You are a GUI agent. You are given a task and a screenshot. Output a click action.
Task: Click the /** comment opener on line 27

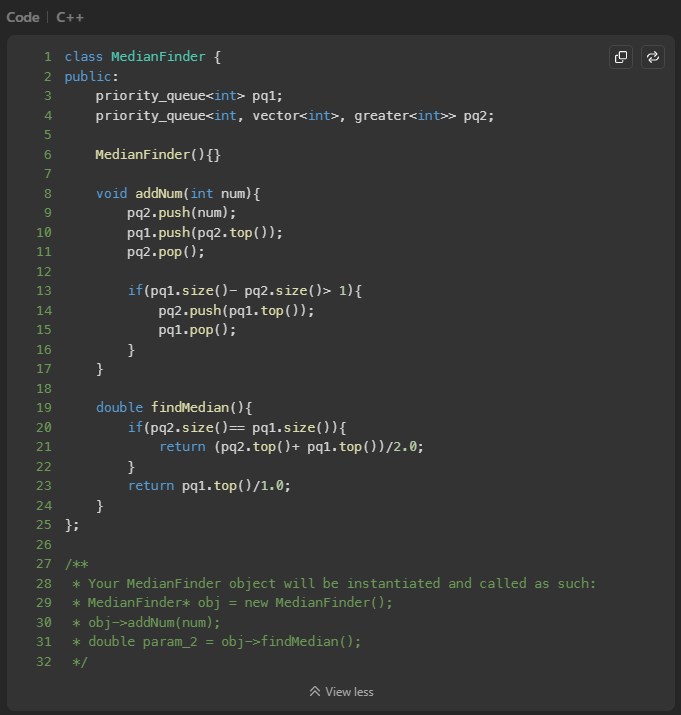[77, 565]
